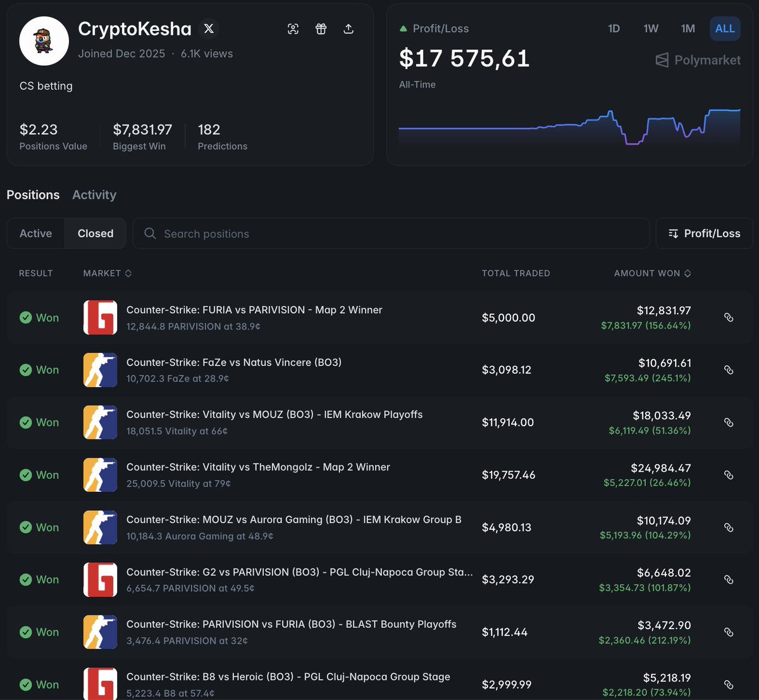Click into the Search positions field
This screenshot has height=700, width=759.
pyautogui.click(x=391, y=233)
